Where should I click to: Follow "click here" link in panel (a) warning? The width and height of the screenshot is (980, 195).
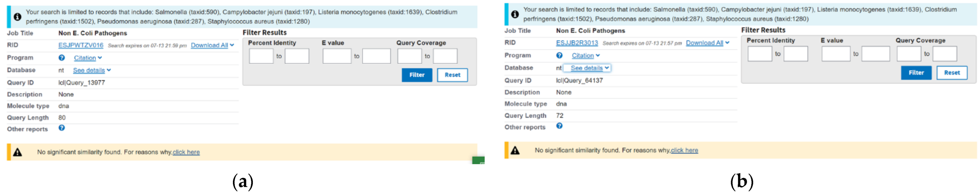pos(186,152)
